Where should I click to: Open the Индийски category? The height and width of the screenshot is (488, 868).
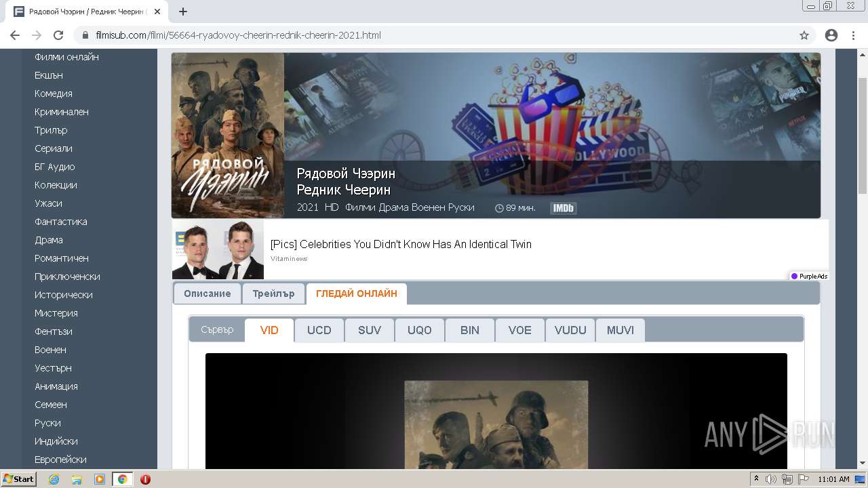tap(56, 441)
